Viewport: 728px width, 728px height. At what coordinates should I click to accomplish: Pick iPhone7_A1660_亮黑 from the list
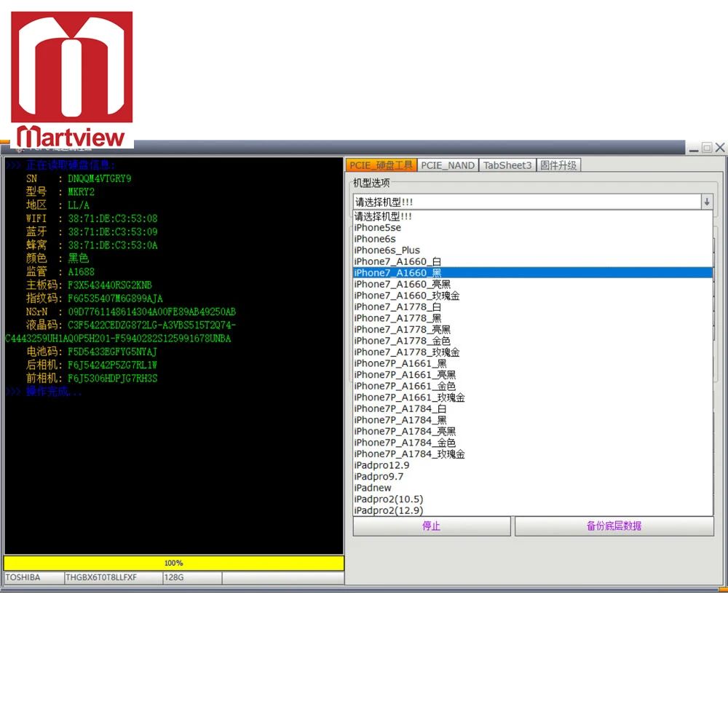(533, 284)
